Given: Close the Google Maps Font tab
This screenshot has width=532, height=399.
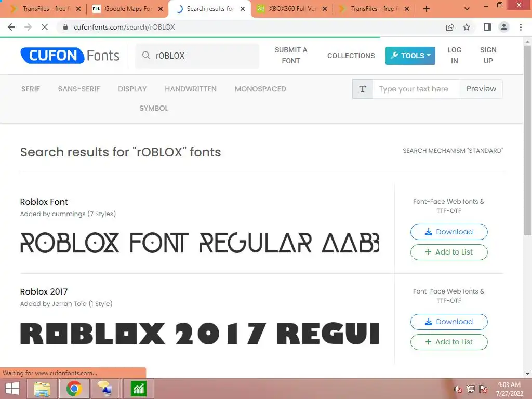Looking at the screenshot, I should coord(161,9).
